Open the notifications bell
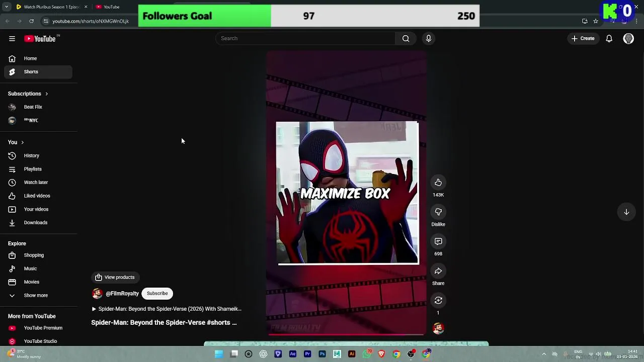This screenshot has width=644, height=362. click(x=609, y=38)
